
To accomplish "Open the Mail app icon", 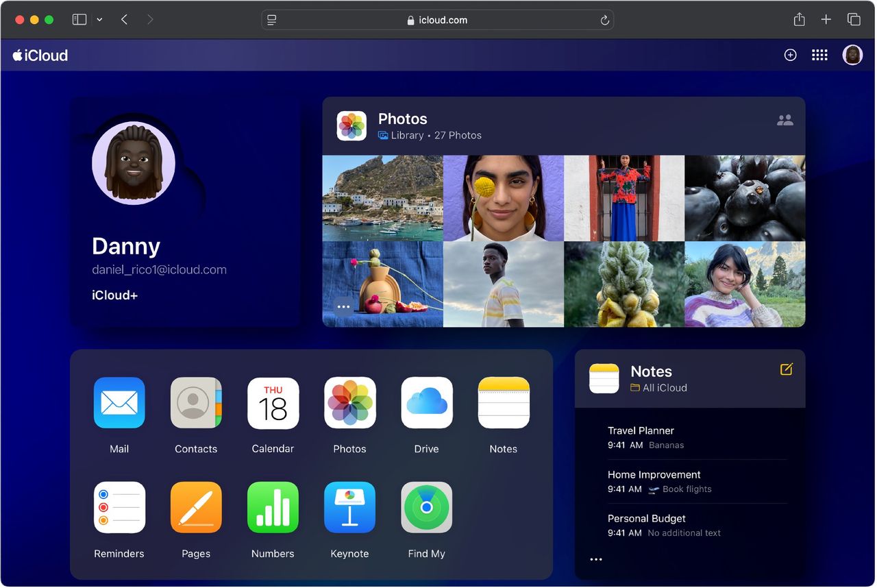I will tap(119, 403).
